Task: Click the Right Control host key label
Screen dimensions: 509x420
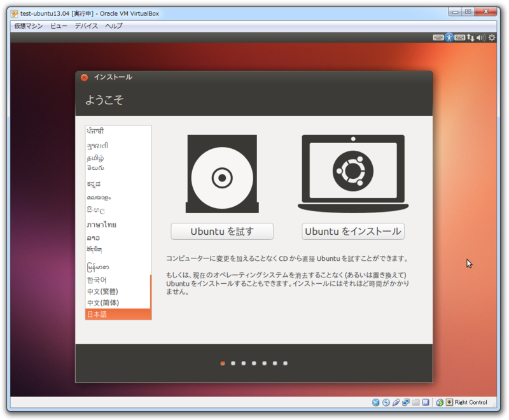Action: [x=471, y=402]
